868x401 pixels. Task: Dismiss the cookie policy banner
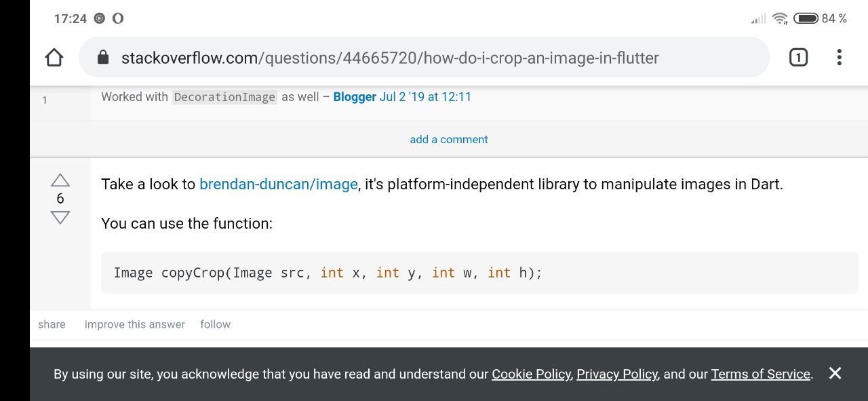tap(835, 373)
